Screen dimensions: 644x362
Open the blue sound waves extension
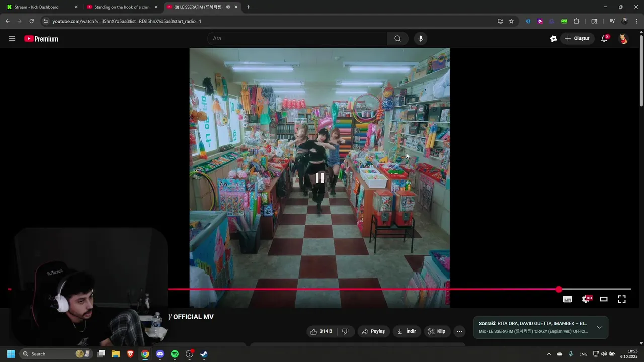(528, 21)
